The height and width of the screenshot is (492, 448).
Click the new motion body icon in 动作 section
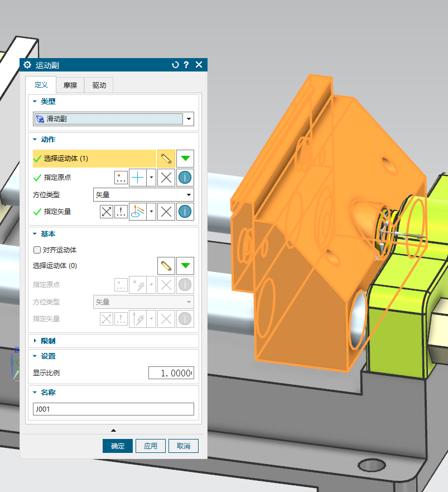(x=166, y=159)
